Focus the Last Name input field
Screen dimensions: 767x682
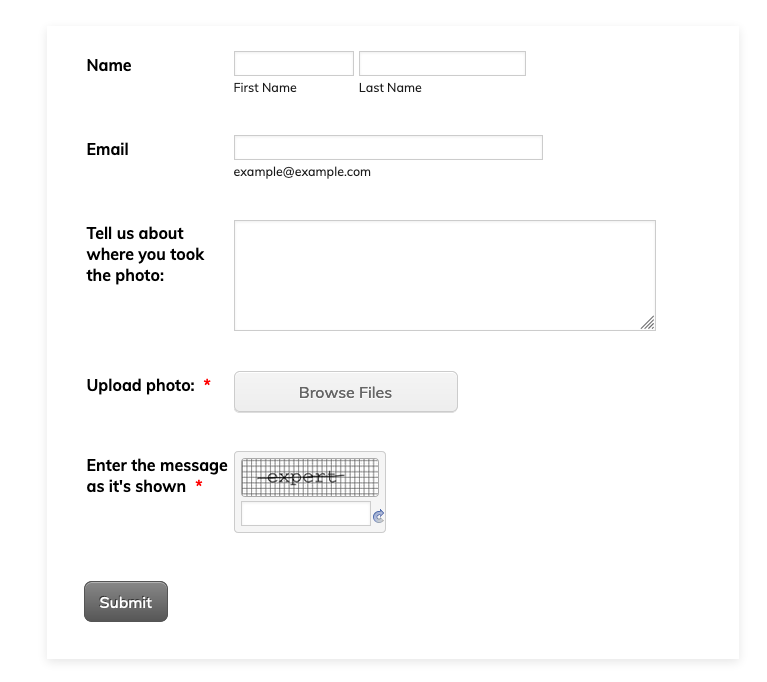[442, 64]
